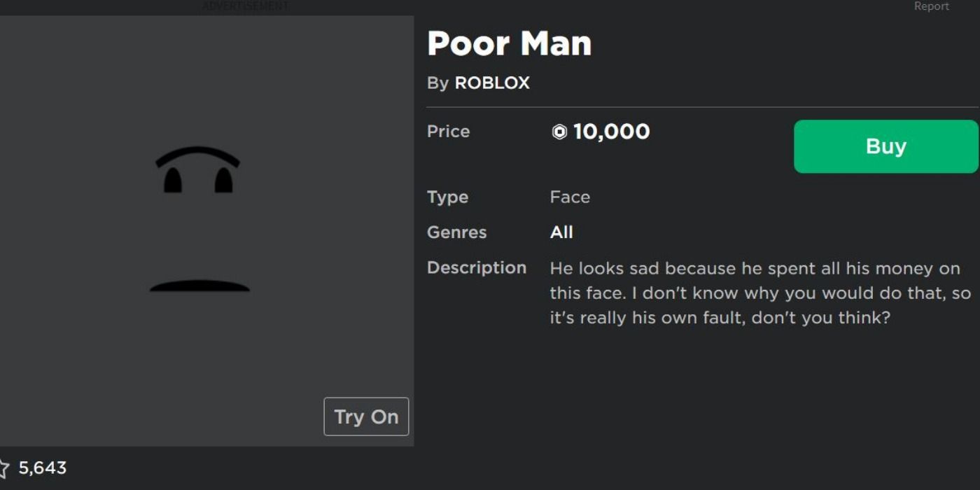Click the Robux currency icon
The height and width of the screenshot is (490, 980).
pyautogui.click(x=559, y=132)
